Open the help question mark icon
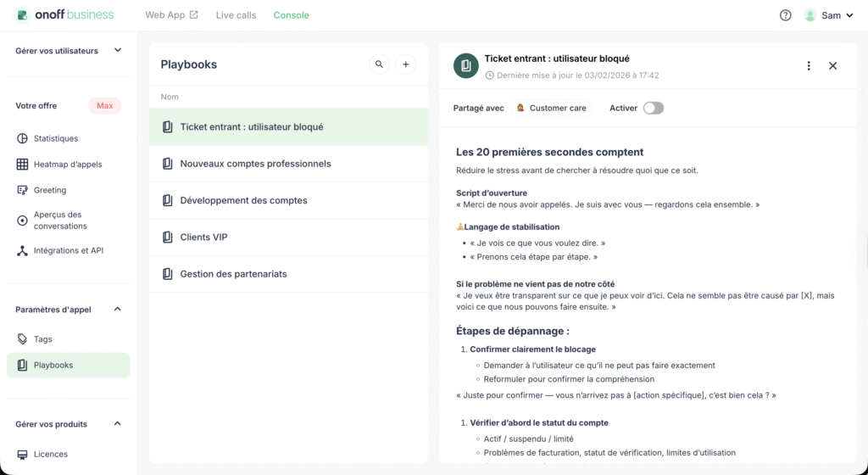The image size is (868, 475). click(785, 15)
